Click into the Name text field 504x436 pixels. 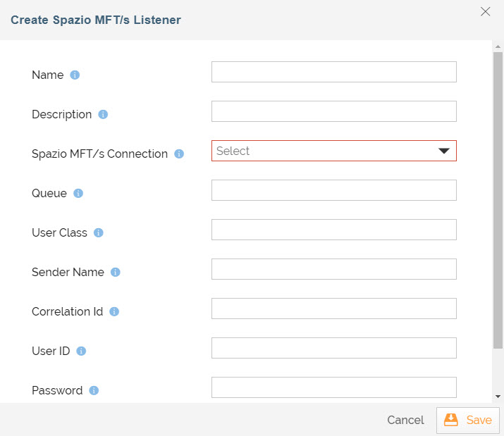coord(333,72)
